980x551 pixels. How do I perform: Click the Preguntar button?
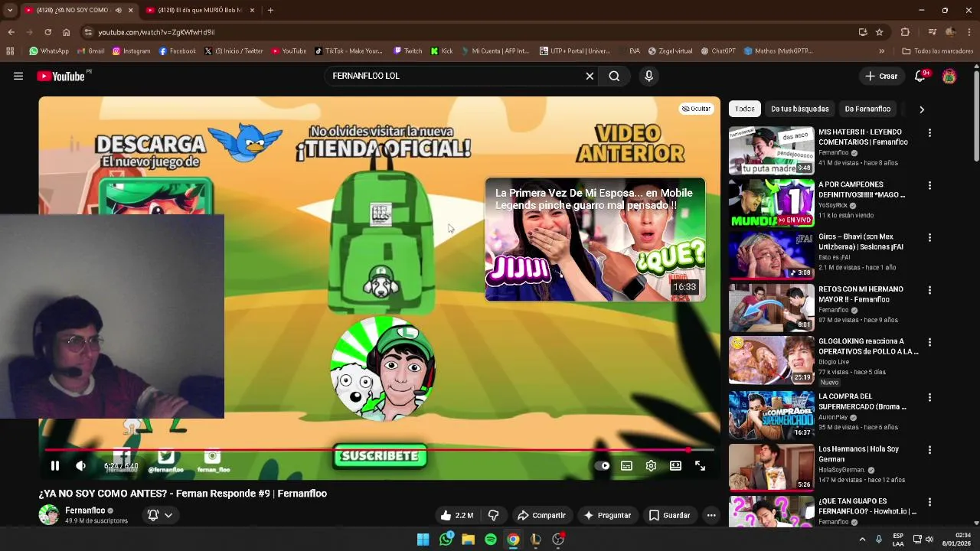(x=607, y=515)
